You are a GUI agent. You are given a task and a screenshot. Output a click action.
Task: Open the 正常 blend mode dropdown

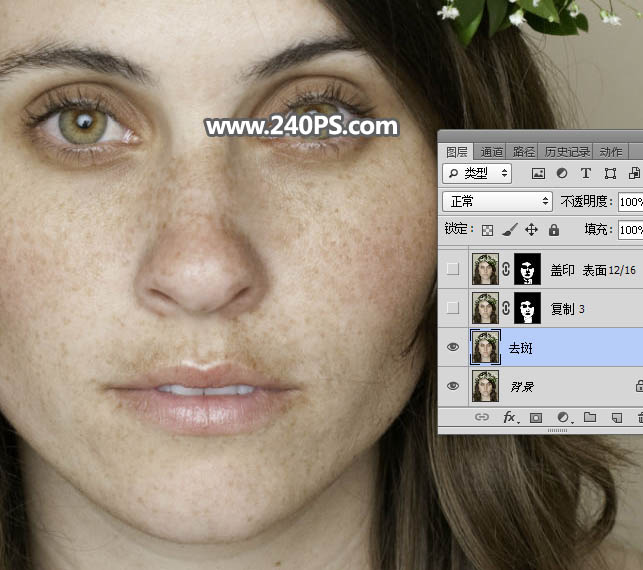pos(497,201)
